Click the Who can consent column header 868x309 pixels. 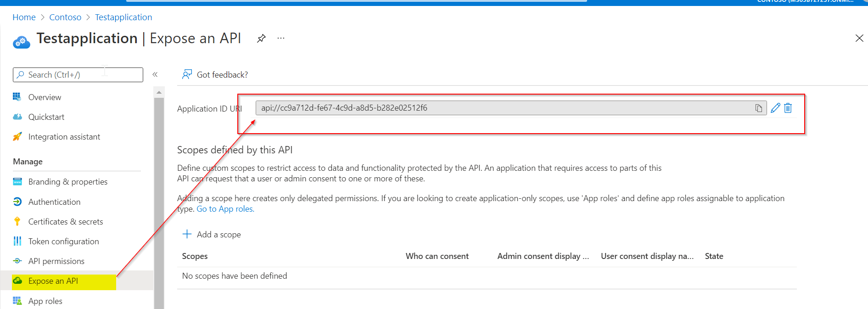(x=437, y=256)
